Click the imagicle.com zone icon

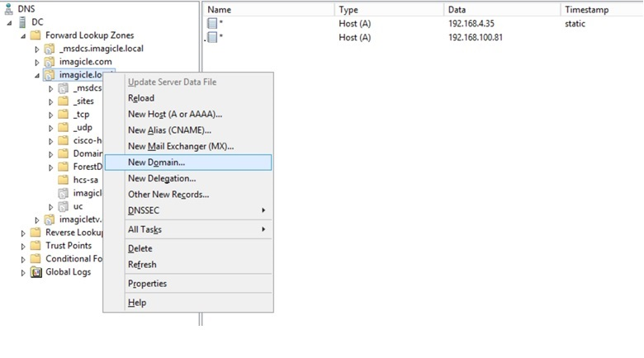pos(50,62)
